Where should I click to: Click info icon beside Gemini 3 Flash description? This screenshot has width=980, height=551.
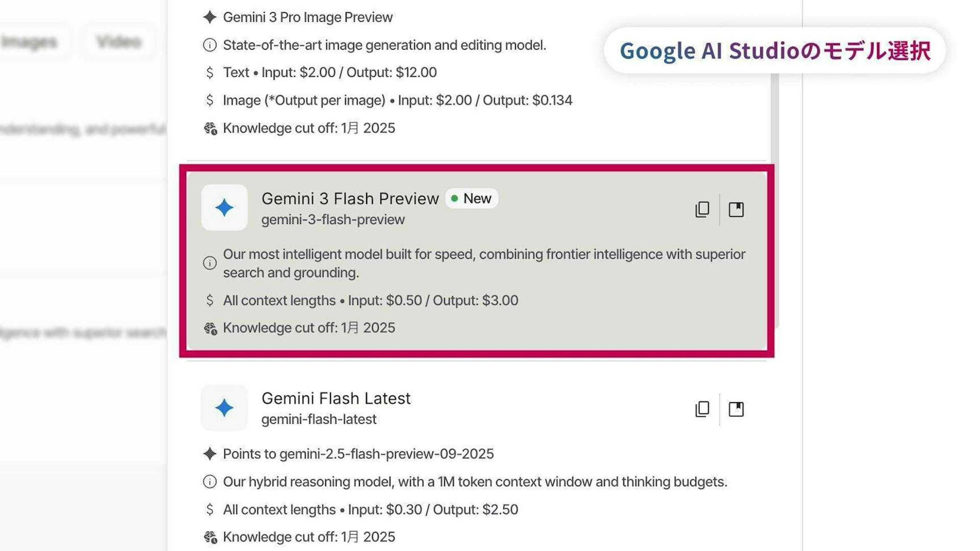tap(210, 263)
